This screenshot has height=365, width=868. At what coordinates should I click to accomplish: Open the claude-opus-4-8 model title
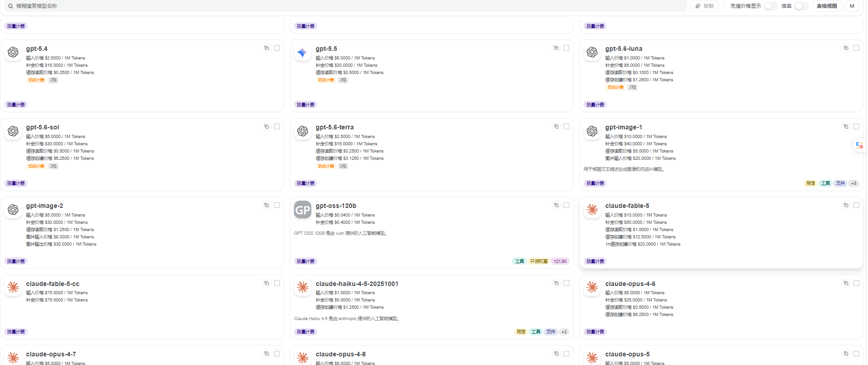click(x=340, y=354)
